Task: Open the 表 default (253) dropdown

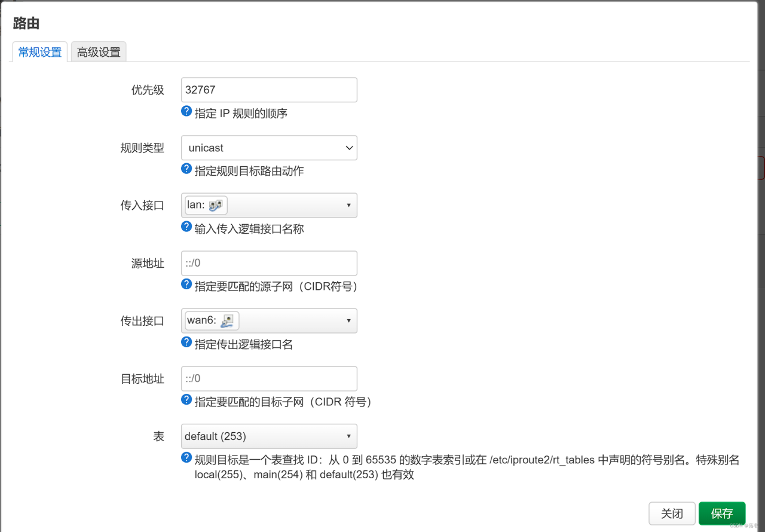Action: [269, 436]
